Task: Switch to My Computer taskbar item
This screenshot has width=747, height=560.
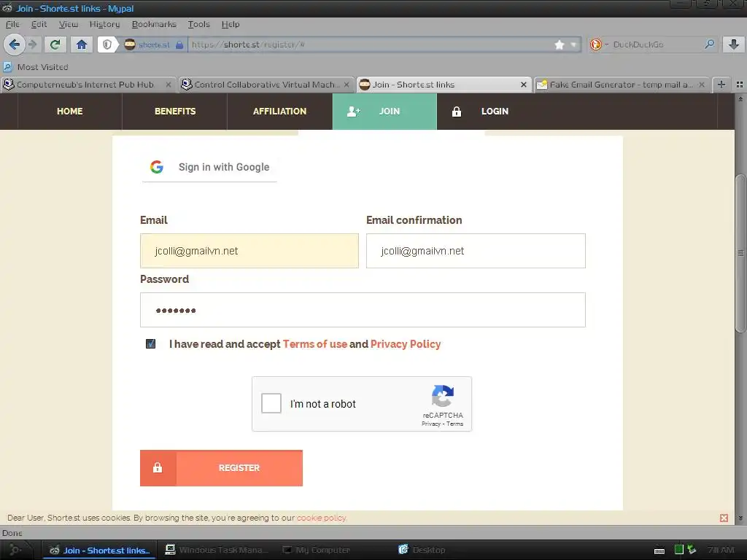Action: pos(317,550)
